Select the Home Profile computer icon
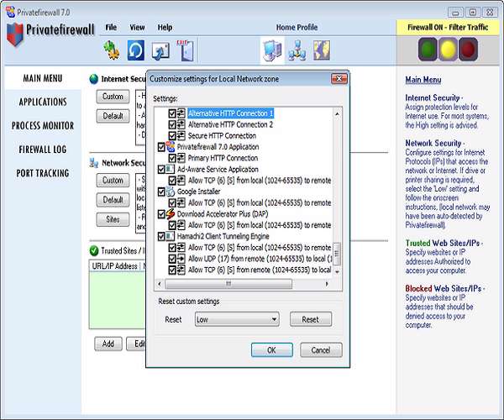The height and width of the screenshot is (420, 504). coord(272,50)
